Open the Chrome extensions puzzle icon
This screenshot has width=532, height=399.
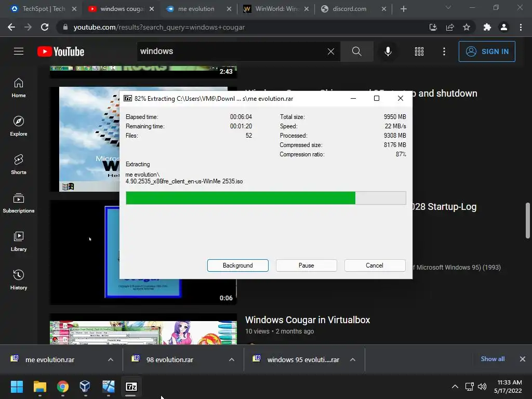pos(487,27)
